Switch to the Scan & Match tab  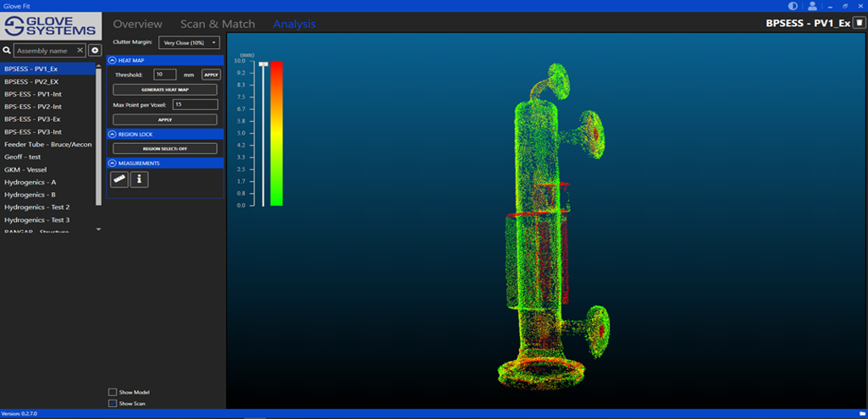[x=218, y=24]
